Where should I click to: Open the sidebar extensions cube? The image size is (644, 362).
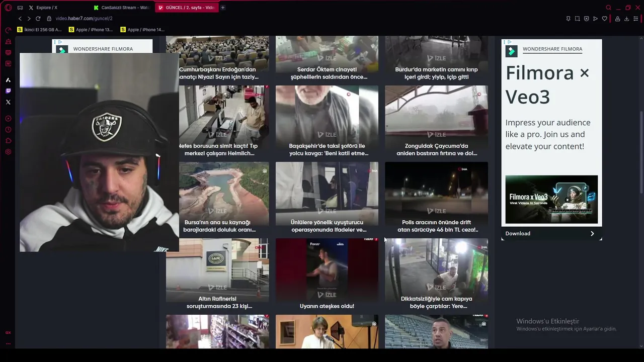[x=8, y=141]
